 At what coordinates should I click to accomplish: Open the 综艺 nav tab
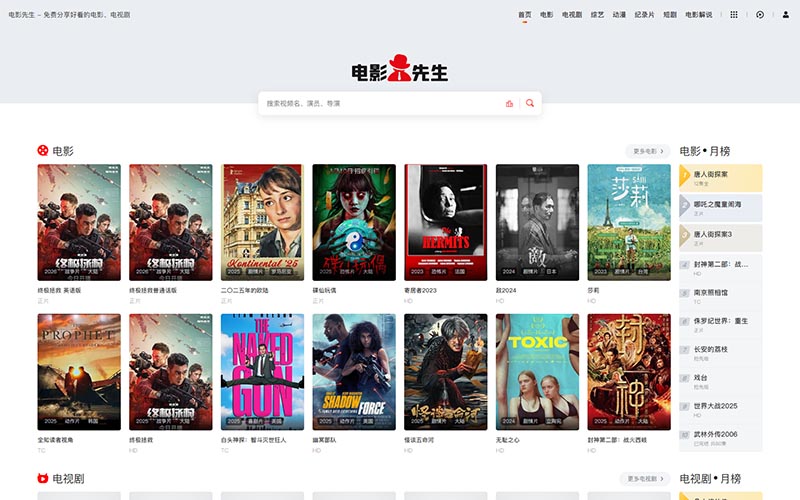point(597,15)
